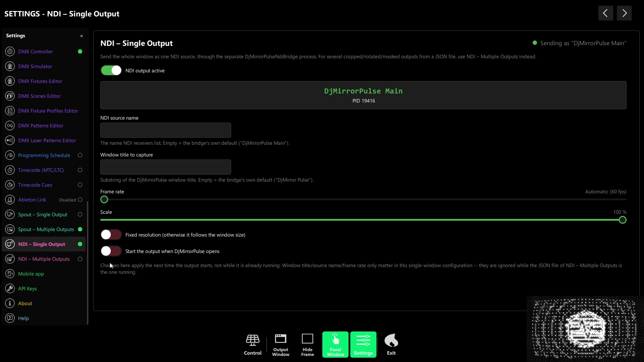Image resolution: width=644 pixels, height=362 pixels.
Task: Select Spout – Multiple Outputs menu entry
Action: coord(44,229)
